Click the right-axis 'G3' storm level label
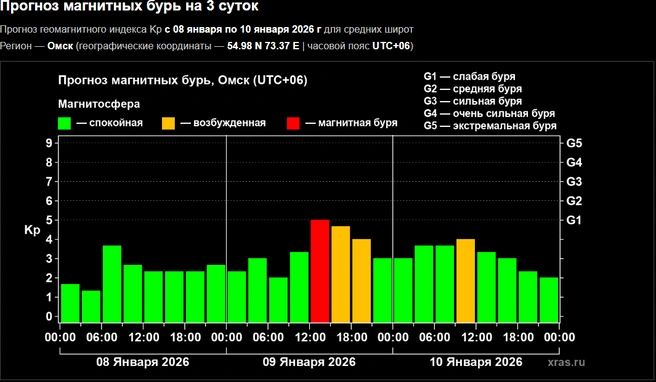This screenshot has width=656, height=382. (x=574, y=182)
